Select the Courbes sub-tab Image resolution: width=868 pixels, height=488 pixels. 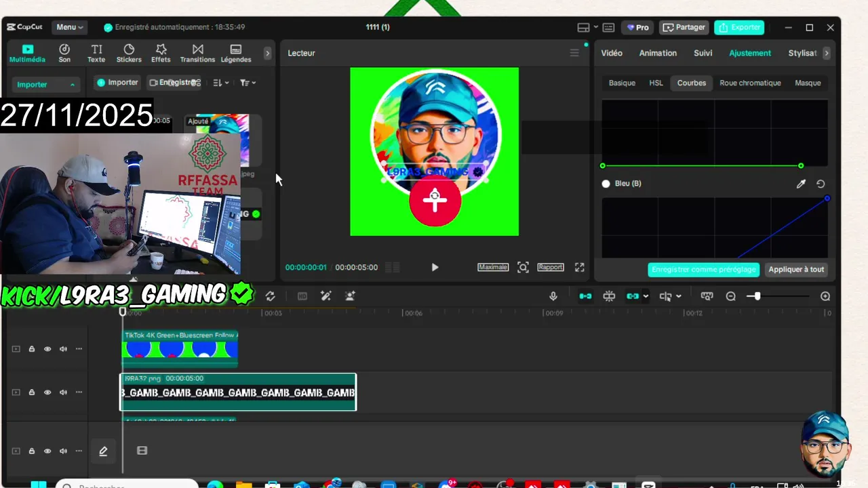coord(692,83)
